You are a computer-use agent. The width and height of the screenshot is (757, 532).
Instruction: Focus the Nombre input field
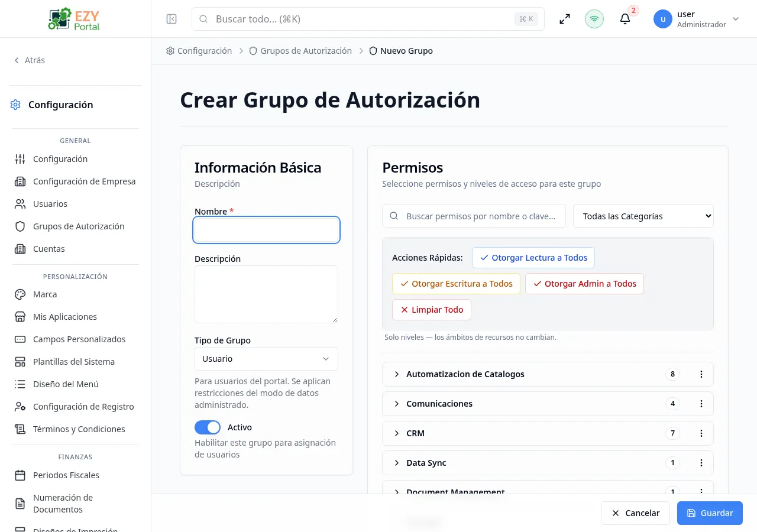coord(266,230)
